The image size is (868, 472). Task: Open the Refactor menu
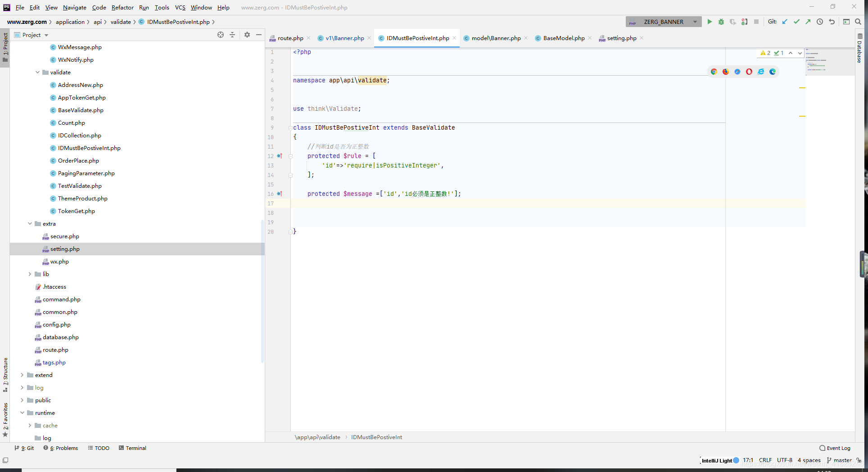(122, 7)
